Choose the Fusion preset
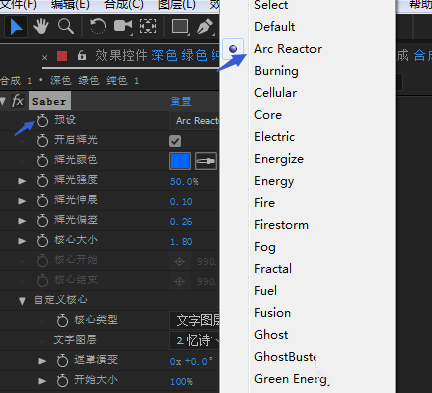432x393 pixels. [x=272, y=313]
